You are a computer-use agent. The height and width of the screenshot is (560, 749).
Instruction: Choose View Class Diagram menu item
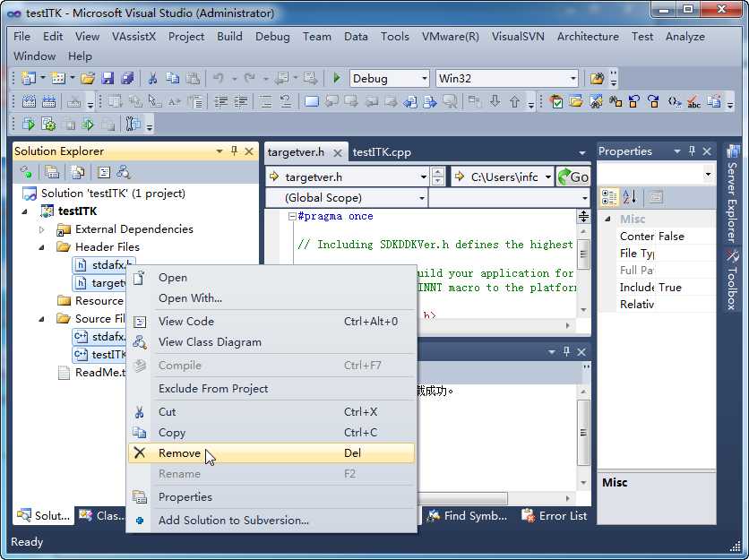click(x=271, y=342)
